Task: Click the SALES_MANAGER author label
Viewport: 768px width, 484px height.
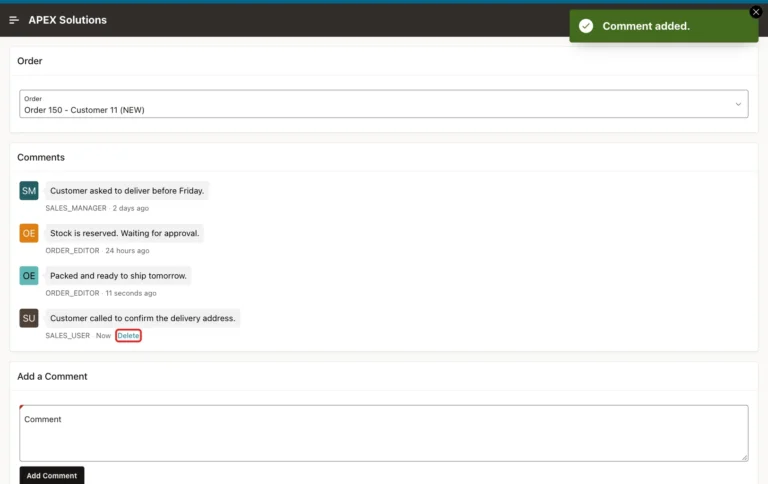Action: (76, 208)
